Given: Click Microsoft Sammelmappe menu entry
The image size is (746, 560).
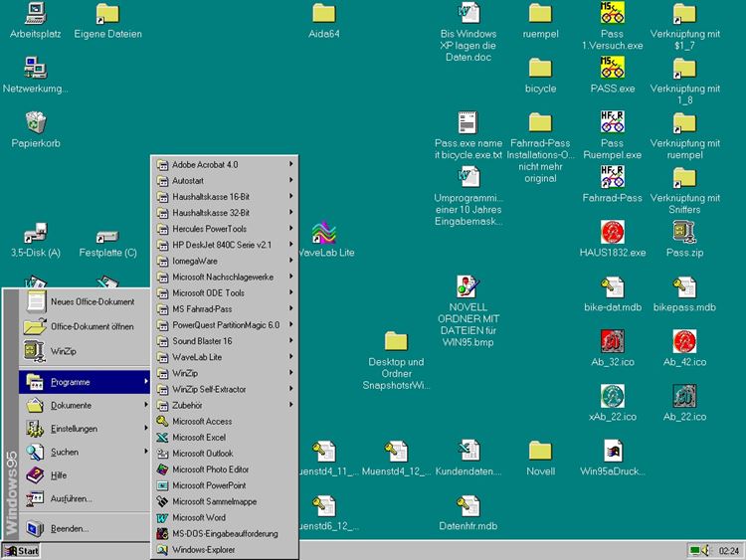Looking at the screenshot, I should tap(225, 501).
